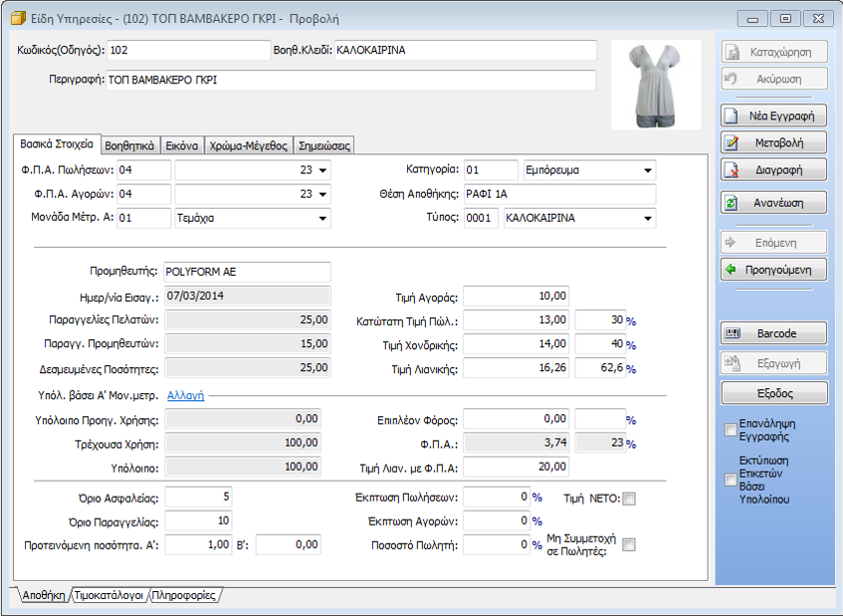
Task: Click the Έξοδος exit button
Action: pyautogui.click(x=773, y=392)
